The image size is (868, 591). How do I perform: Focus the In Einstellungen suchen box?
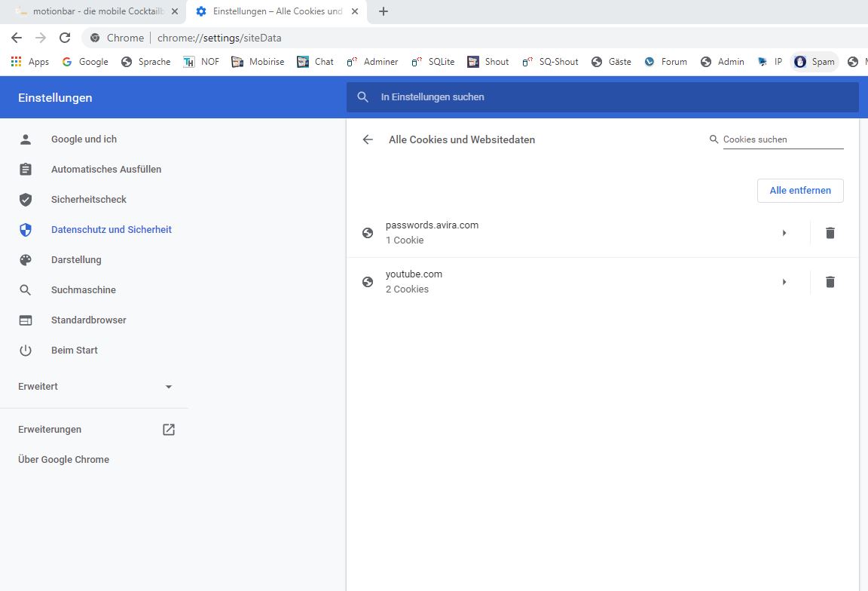click(x=603, y=97)
